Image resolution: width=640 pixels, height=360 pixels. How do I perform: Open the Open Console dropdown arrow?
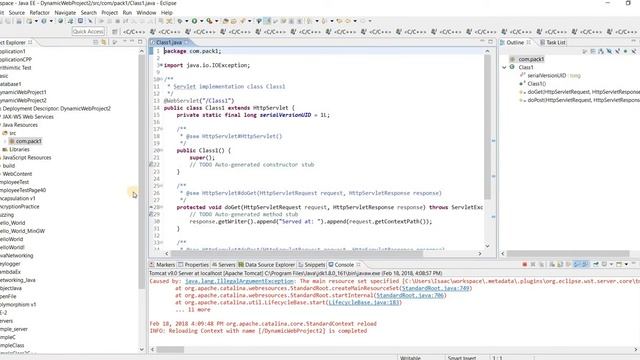click(626, 264)
